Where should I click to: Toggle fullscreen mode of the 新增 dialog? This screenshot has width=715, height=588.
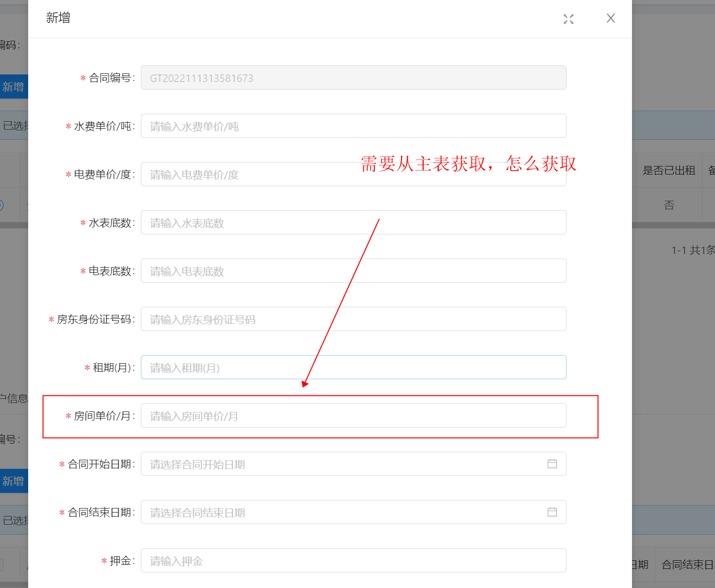pyautogui.click(x=569, y=19)
